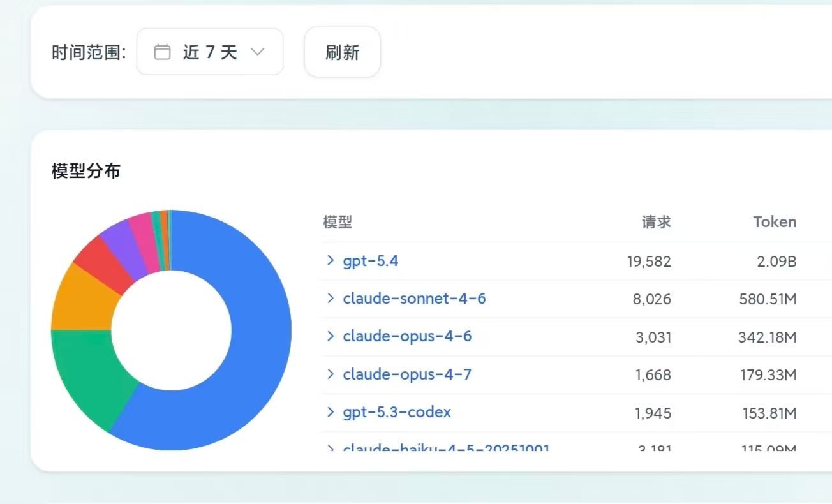Click the 342.18M token value

[x=768, y=337]
